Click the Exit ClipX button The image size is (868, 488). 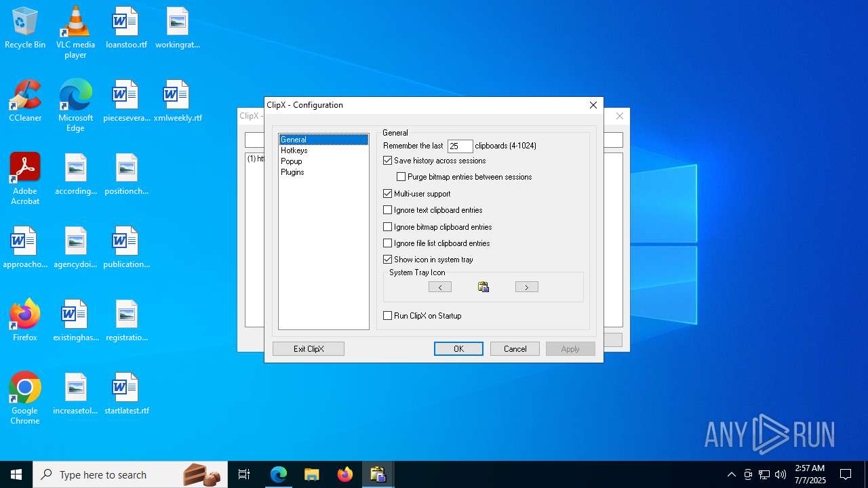tap(309, 349)
